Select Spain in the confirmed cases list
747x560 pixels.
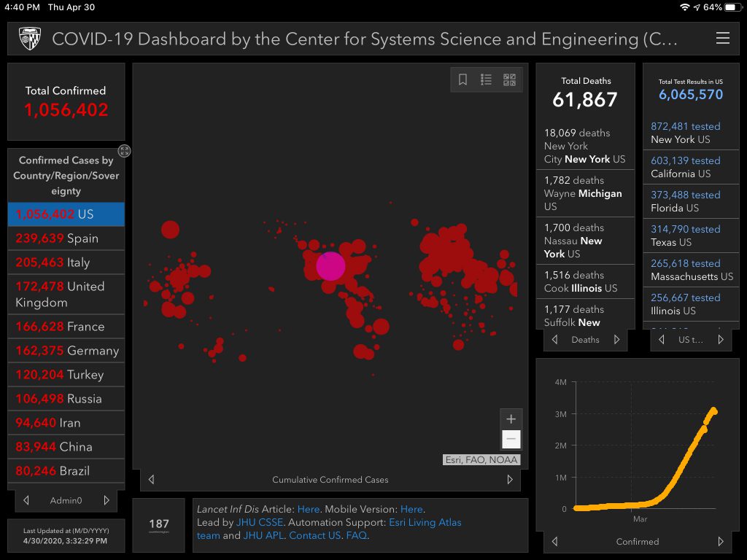pos(66,238)
